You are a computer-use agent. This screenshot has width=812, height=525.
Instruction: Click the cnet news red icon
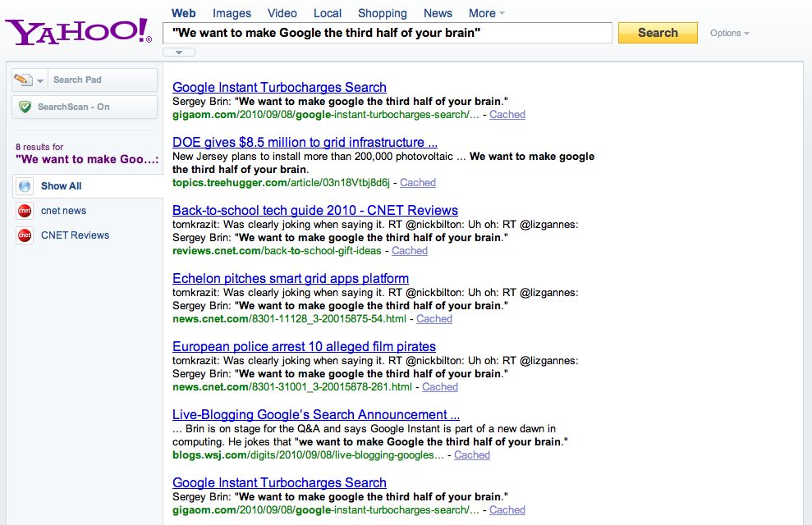[x=25, y=211]
